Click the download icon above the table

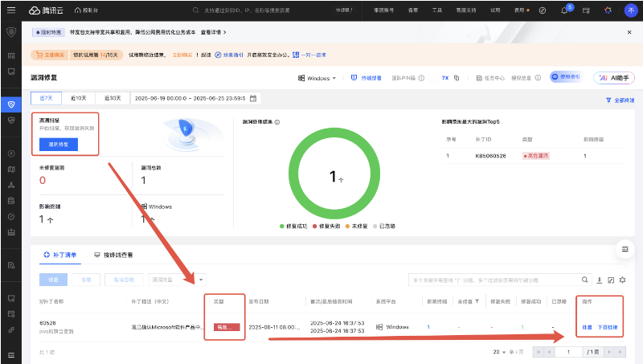(599, 280)
